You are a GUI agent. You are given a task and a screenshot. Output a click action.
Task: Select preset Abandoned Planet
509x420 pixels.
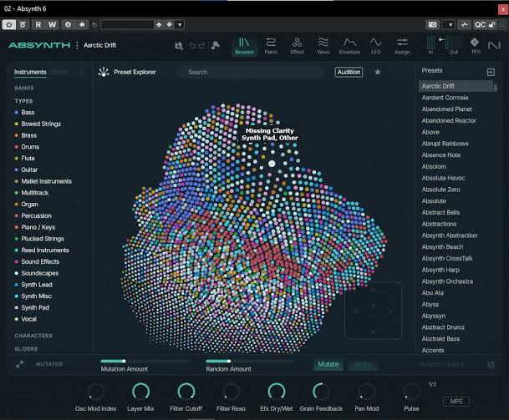(x=446, y=109)
